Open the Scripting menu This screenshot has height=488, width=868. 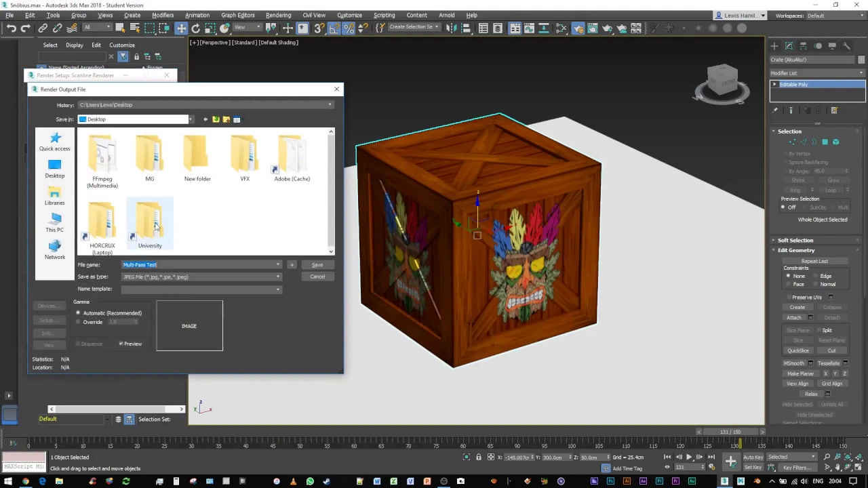[384, 15]
